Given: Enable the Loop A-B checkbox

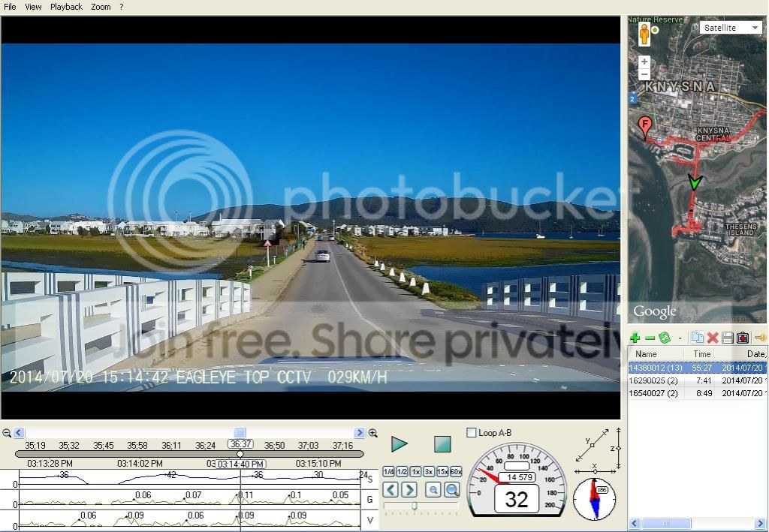Looking at the screenshot, I should (472, 432).
